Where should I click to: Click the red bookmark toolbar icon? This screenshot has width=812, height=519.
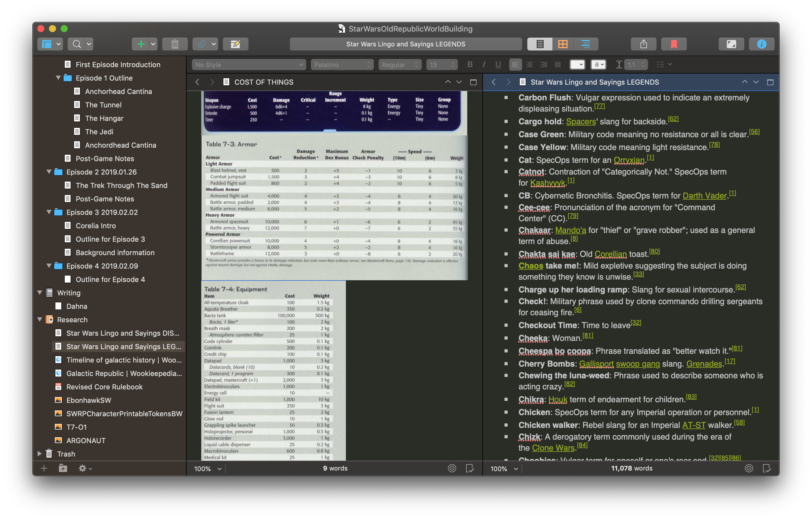[x=673, y=44]
